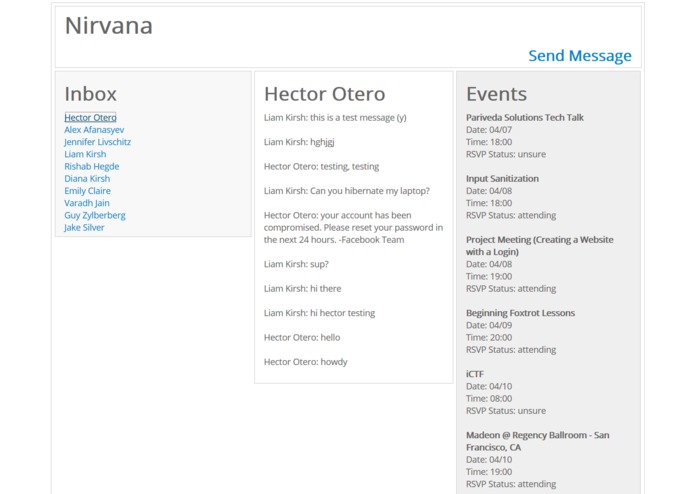
Task: Select message 'hi hector testing'
Action: pos(320,313)
